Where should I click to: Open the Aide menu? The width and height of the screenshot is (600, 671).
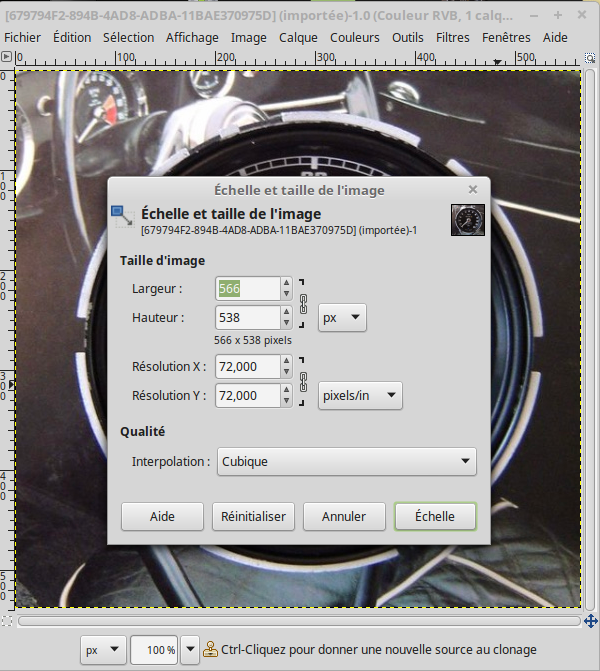555,38
